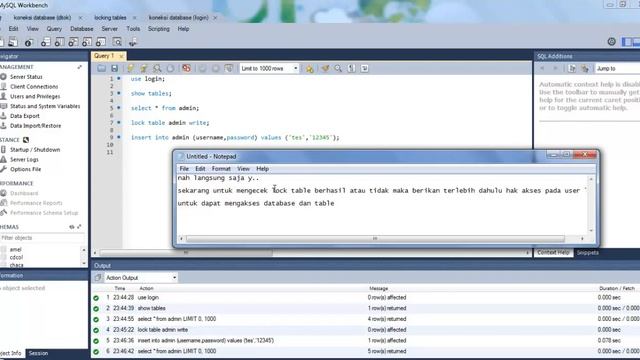Open Workbench preferences gear icon
640x360 pixels.
611,41
